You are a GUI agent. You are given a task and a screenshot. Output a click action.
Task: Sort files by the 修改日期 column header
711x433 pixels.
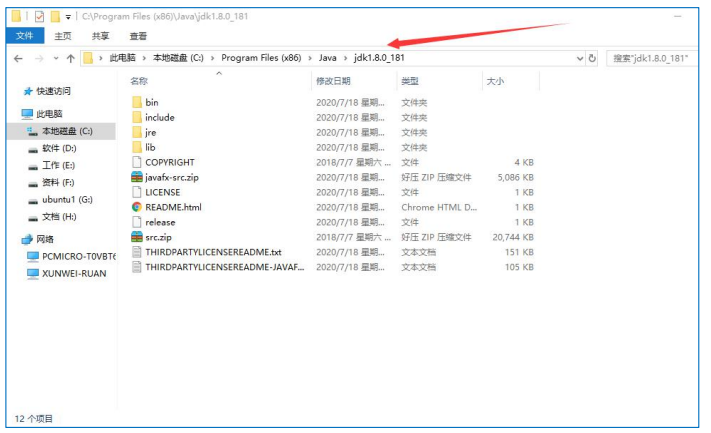point(334,80)
